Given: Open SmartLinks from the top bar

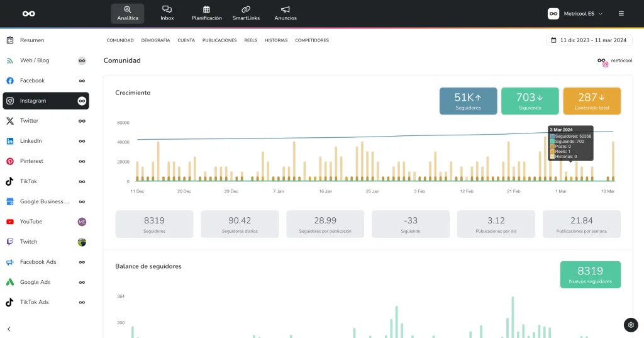Looking at the screenshot, I should [245, 13].
